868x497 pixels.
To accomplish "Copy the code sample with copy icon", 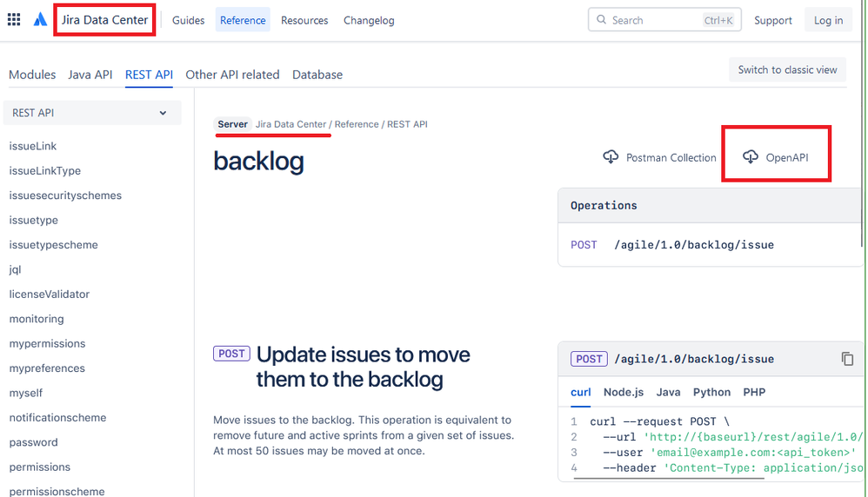I will click(x=847, y=359).
